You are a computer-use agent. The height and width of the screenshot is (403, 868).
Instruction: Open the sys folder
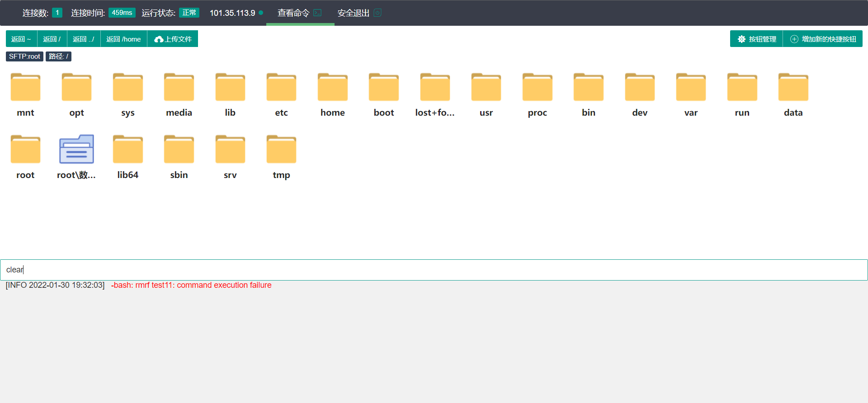coord(128,87)
